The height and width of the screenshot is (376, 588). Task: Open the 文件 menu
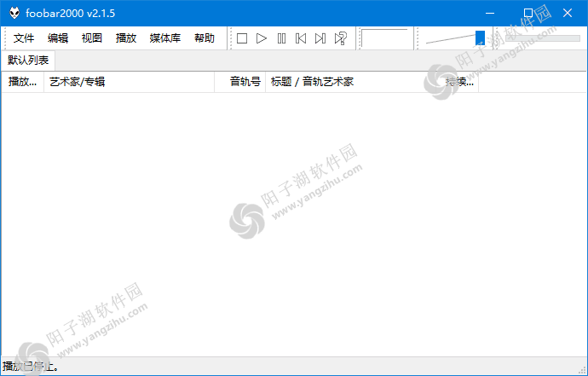tap(24, 38)
